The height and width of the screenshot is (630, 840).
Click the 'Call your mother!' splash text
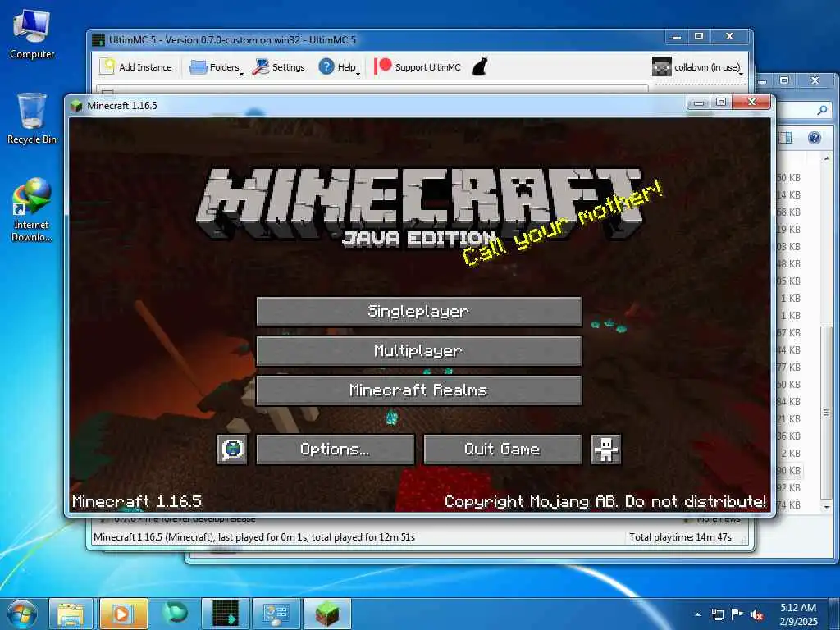point(563,224)
